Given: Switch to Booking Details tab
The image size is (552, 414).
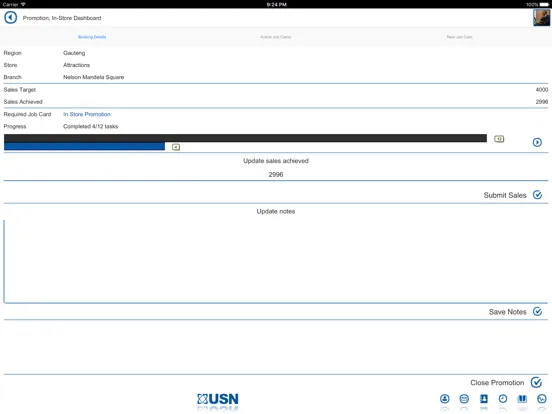Looking at the screenshot, I should (x=92, y=37).
